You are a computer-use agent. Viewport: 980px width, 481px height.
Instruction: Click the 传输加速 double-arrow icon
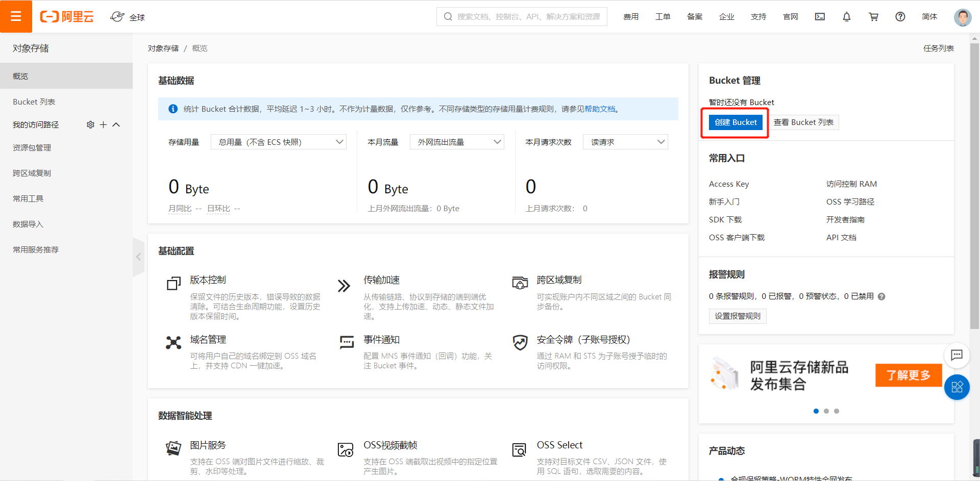point(344,286)
